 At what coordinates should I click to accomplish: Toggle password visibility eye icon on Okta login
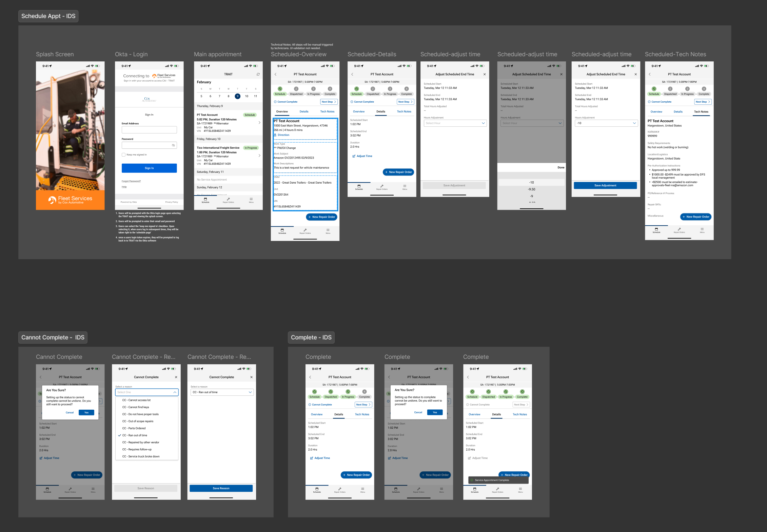[x=173, y=145]
